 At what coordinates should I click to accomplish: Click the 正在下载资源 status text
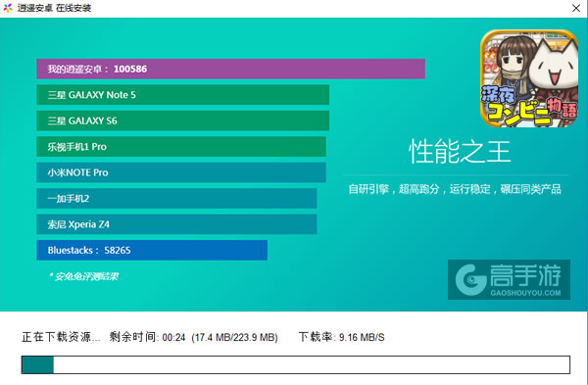[x=61, y=337]
